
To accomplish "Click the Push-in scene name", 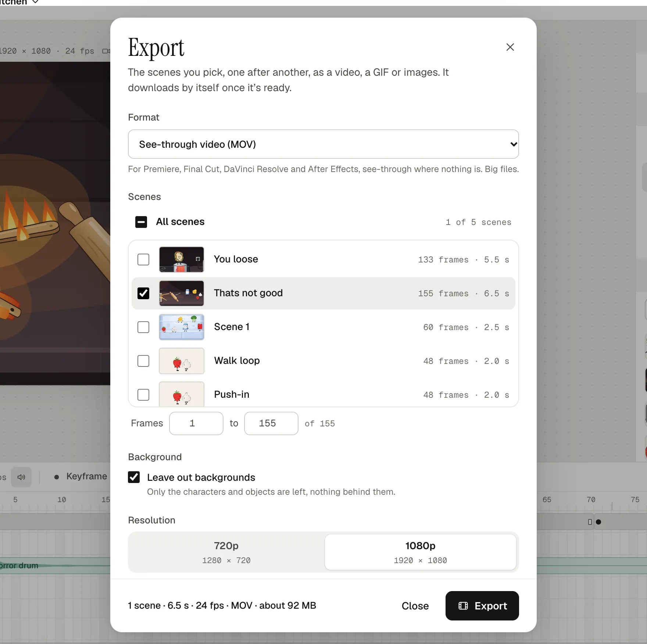I will (232, 394).
